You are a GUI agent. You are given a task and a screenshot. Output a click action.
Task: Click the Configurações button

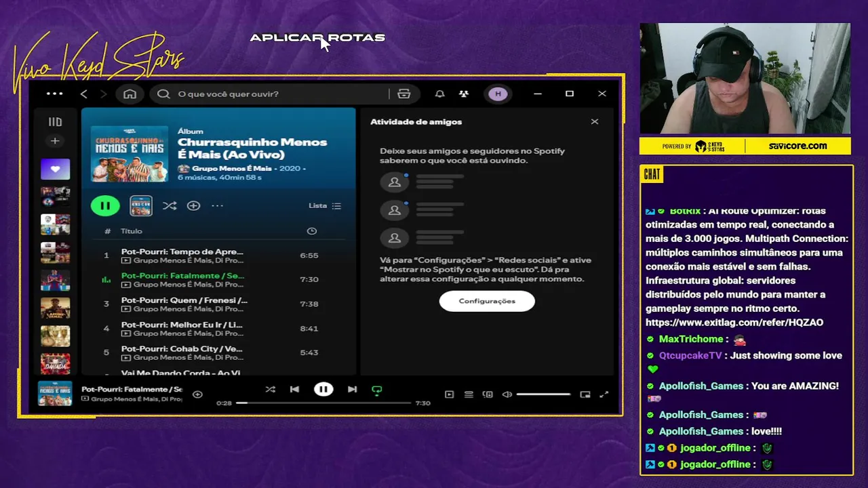click(x=487, y=301)
